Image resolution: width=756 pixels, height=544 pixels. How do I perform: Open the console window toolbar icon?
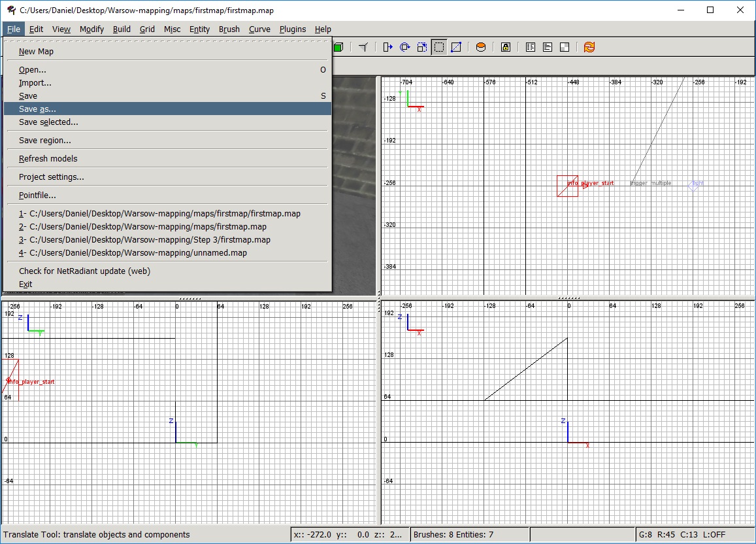click(x=546, y=46)
